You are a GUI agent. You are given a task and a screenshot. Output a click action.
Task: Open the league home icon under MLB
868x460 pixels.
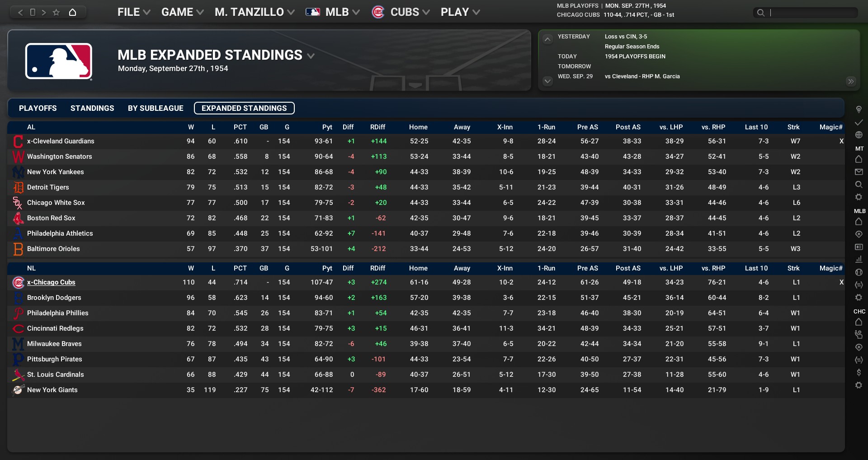859,222
